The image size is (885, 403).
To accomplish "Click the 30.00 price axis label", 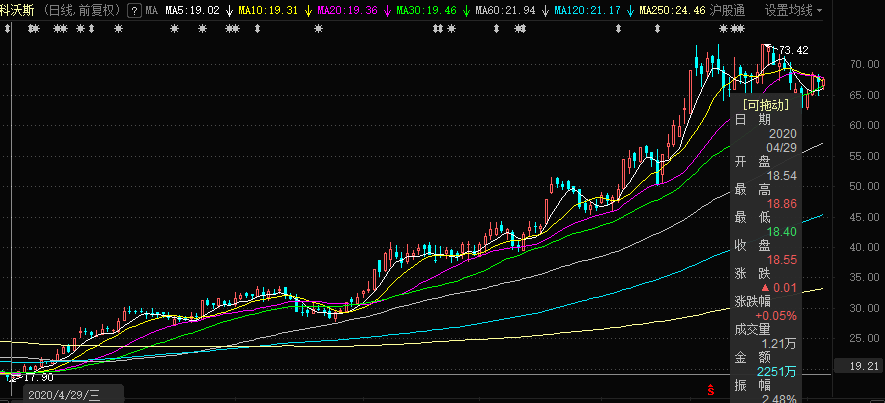I will pyautogui.click(x=865, y=308).
